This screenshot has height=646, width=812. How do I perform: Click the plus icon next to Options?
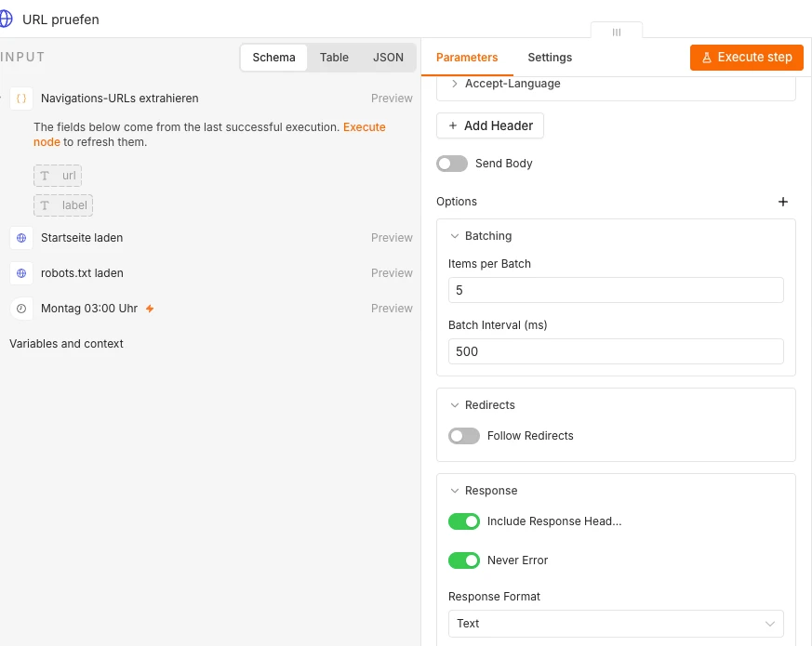[x=783, y=202]
